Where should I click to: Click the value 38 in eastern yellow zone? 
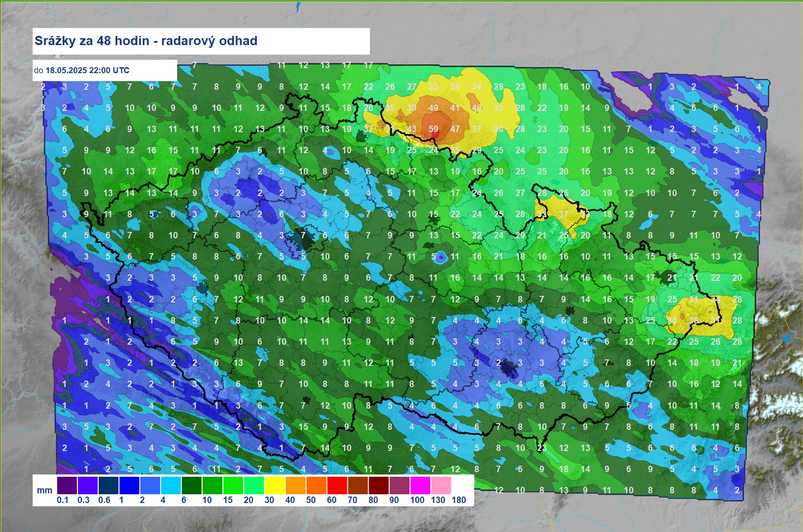[x=693, y=321]
